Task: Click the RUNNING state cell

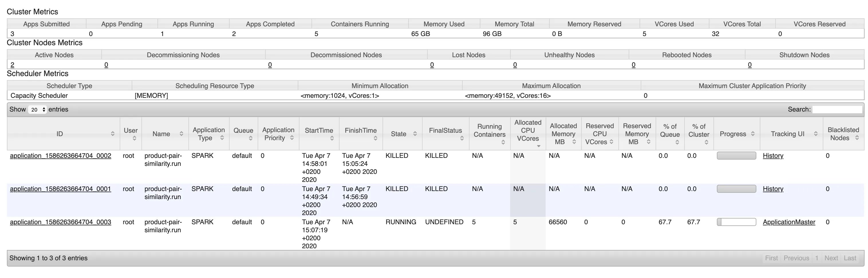Action: tap(401, 222)
